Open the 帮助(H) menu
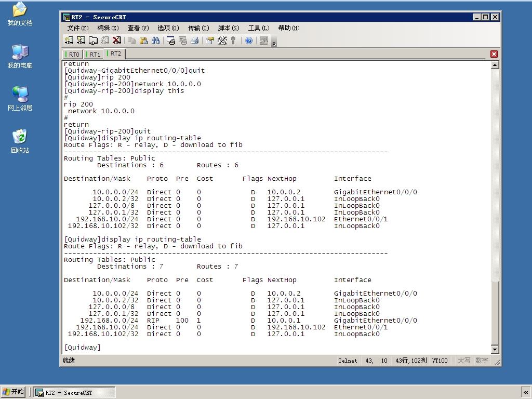This screenshot has height=399, width=532. tap(289, 28)
